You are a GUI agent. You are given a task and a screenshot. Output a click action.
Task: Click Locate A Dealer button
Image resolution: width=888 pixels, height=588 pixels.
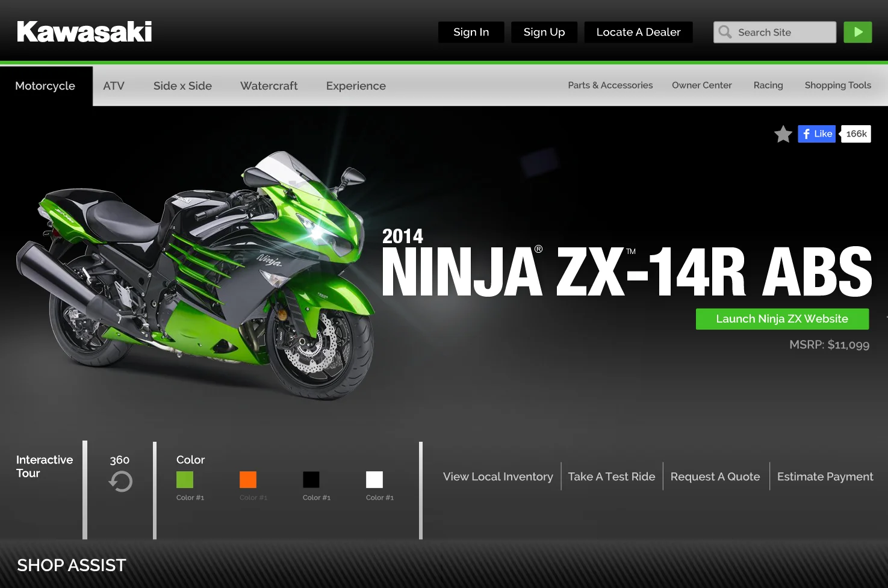[x=638, y=32]
